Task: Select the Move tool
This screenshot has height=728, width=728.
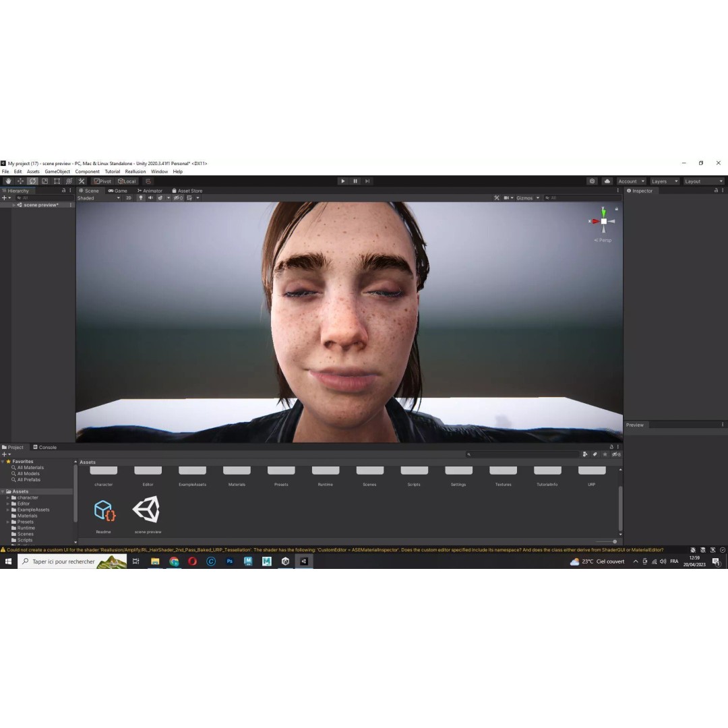Action: coord(20,181)
